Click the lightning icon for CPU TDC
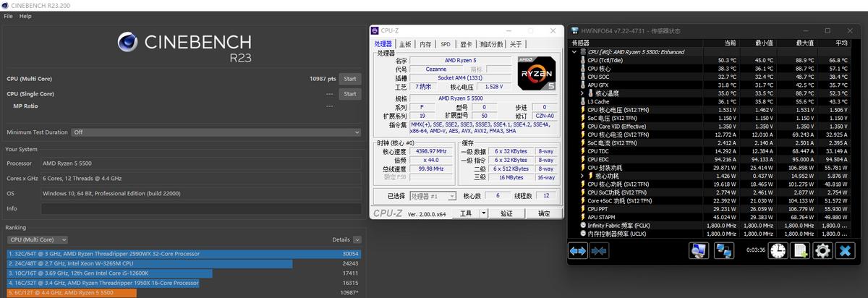Viewport: 868px width, 298px height. pos(583,151)
